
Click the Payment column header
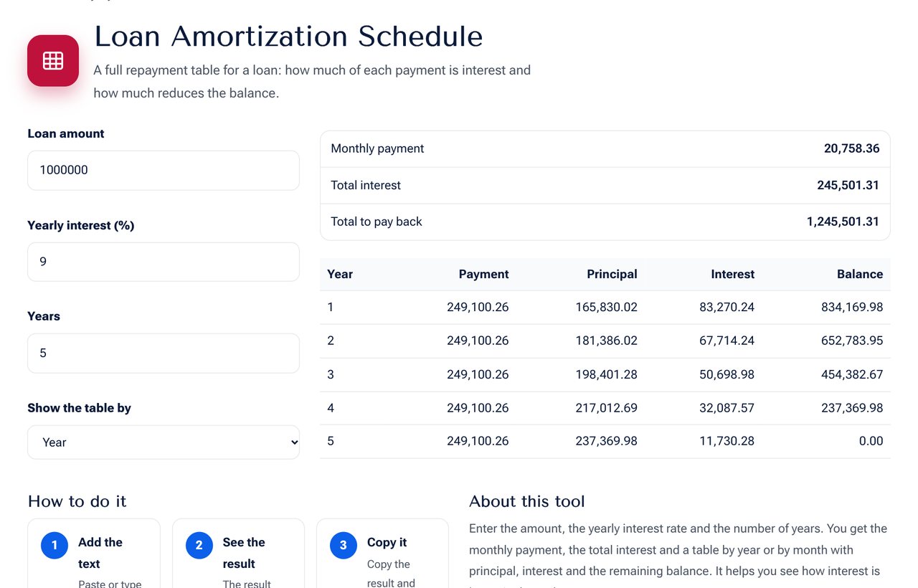(483, 274)
